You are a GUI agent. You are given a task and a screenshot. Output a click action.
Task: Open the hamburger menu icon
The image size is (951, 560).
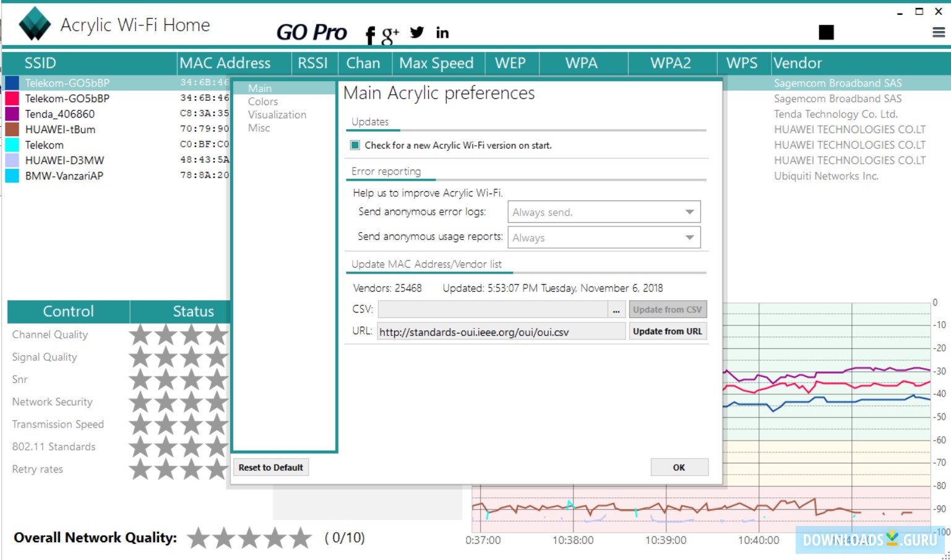coord(939,32)
